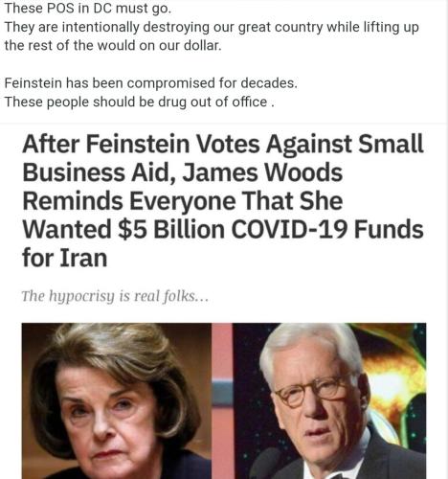Click the eyeglasses in the right photo
This screenshot has height=479, width=448.
pos(312,391)
